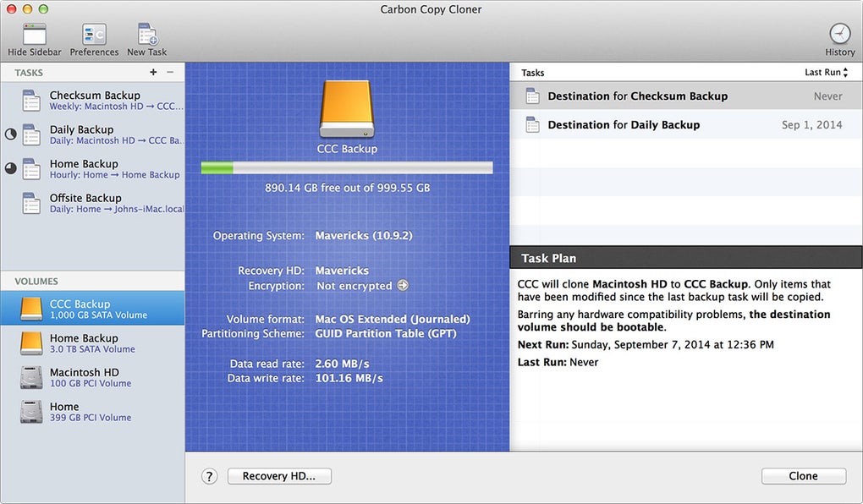The image size is (863, 504).
Task: Sort tasks by Last Run column
Action: coord(826,72)
